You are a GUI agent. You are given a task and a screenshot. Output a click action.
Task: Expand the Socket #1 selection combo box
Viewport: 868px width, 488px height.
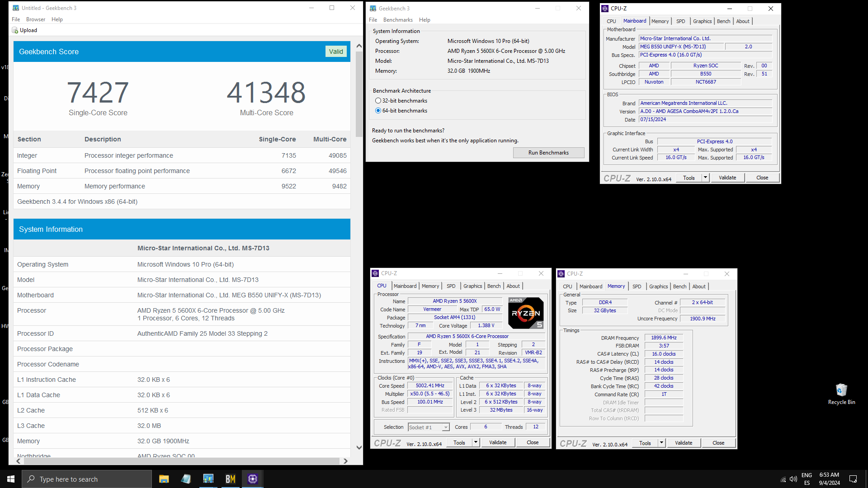pyautogui.click(x=446, y=427)
